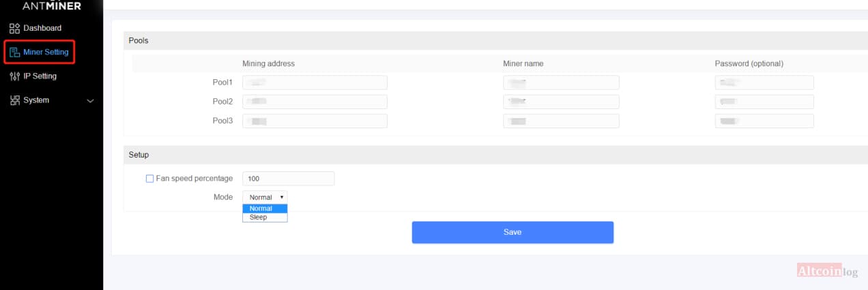Image resolution: width=868 pixels, height=290 pixels.
Task: Click the Pool3 miner name field
Action: tap(561, 121)
